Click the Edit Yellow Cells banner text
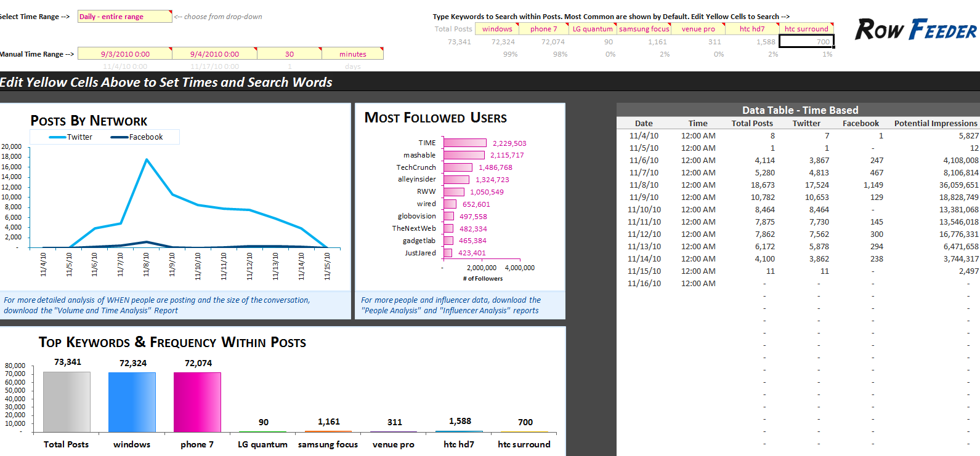 pyautogui.click(x=166, y=82)
